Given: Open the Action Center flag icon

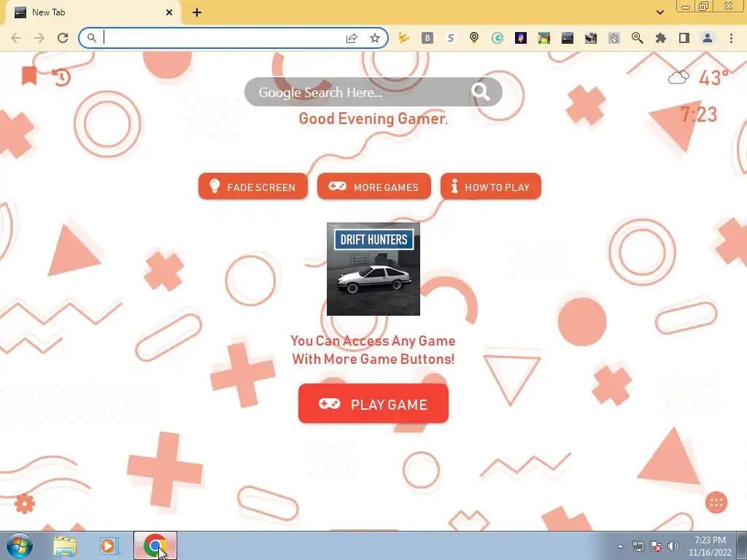Looking at the screenshot, I should [x=656, y=546].
